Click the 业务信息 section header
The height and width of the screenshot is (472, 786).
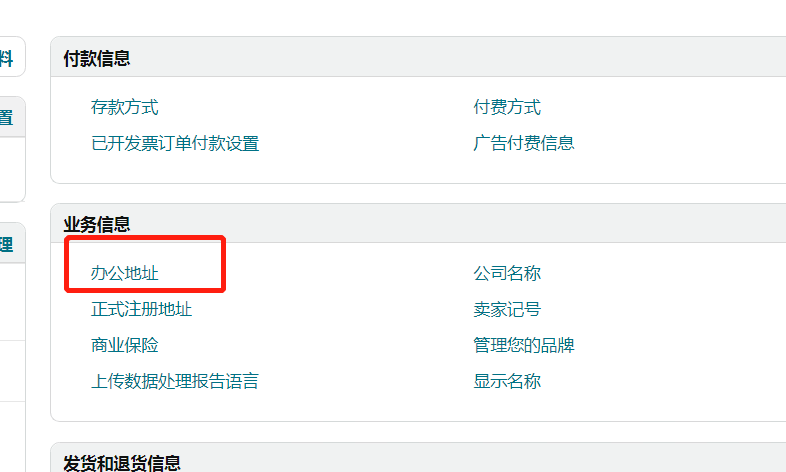tap(97, 224)
